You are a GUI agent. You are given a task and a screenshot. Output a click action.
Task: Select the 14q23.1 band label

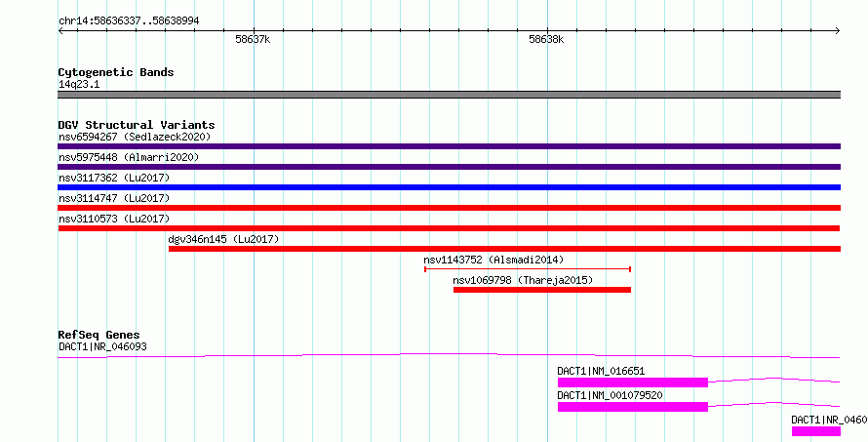79,85
